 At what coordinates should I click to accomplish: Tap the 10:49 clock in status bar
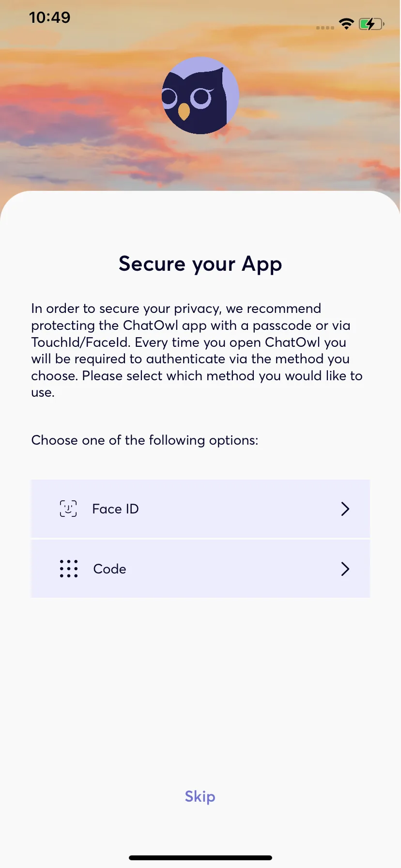49,17
